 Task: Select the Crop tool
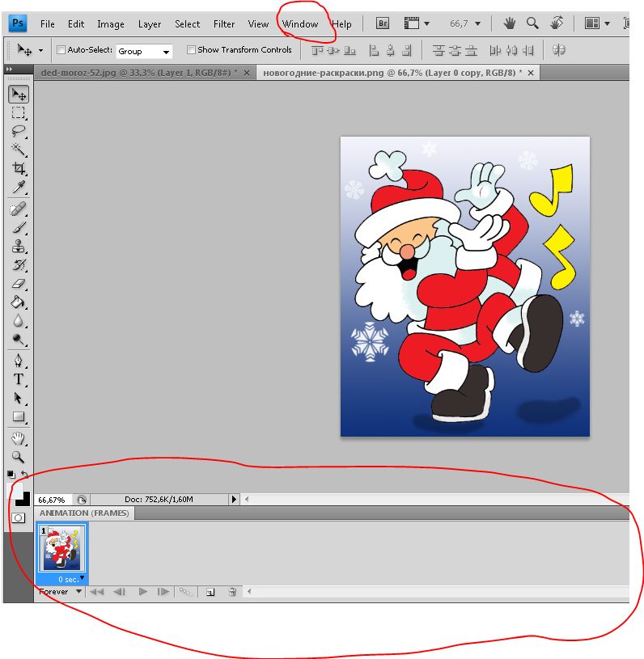(19, 168)
